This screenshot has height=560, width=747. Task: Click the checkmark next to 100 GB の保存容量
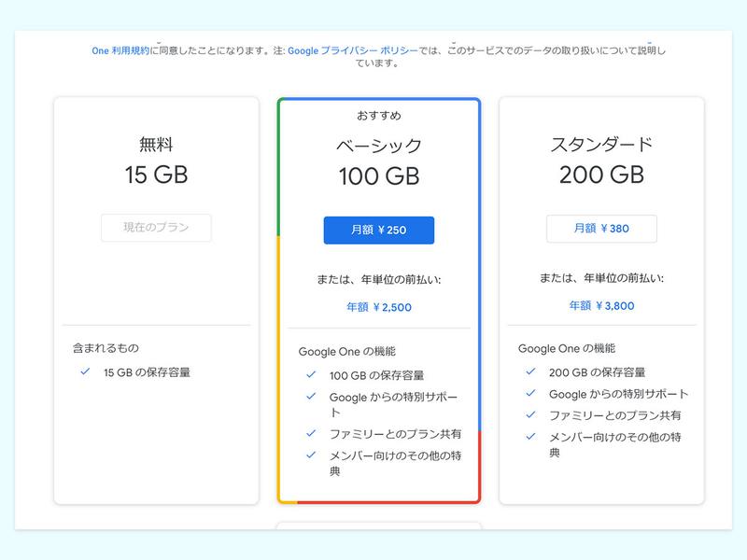[x=311, y=375]
